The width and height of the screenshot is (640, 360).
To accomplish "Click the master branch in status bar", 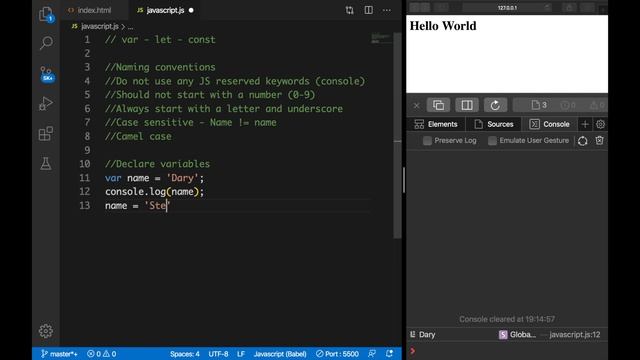I will [59, 354].
